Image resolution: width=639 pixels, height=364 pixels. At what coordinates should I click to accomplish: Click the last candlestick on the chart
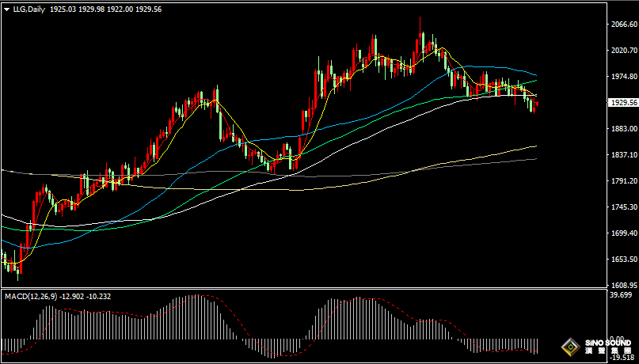(536, 104)
